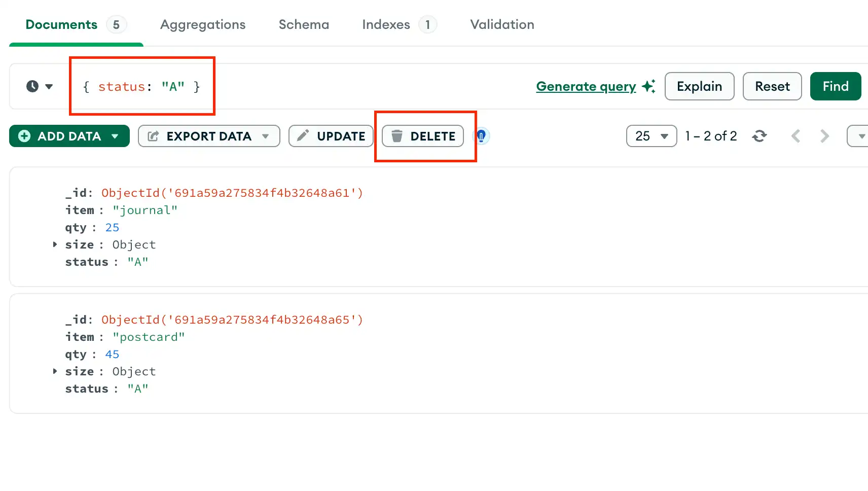
Task: Expand the size Object in the postcard document
Action: [55, 371]
